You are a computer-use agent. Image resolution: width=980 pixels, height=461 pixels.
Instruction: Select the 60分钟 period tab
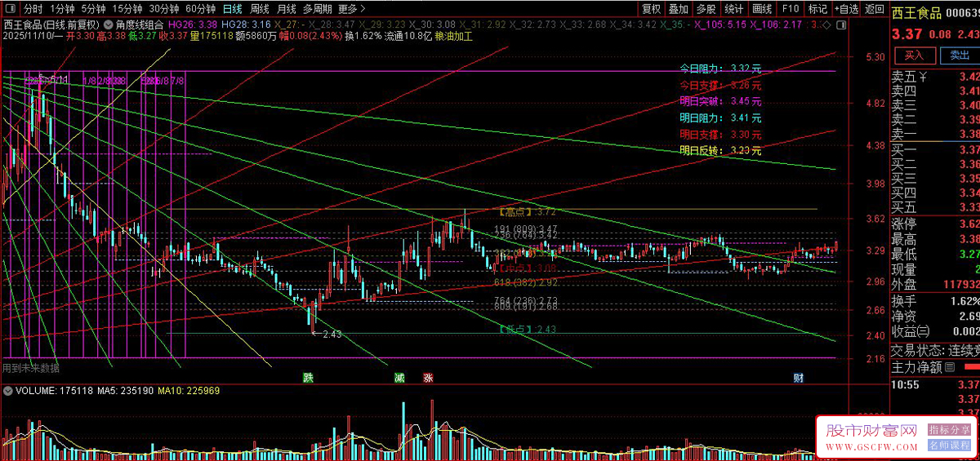tap(201, 9)
